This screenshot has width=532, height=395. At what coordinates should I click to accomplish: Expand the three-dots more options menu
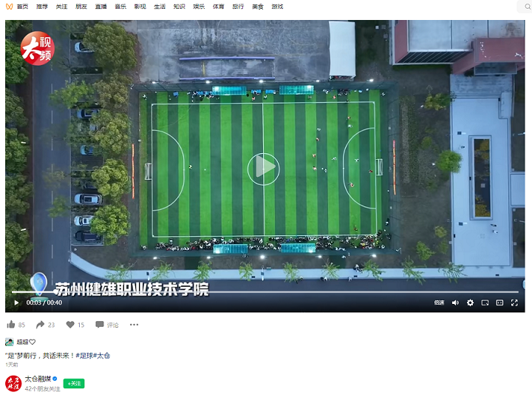point(134,325)
